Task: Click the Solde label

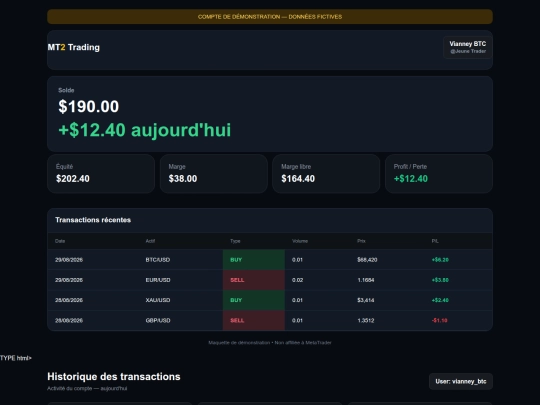Action: pos(66,90)
